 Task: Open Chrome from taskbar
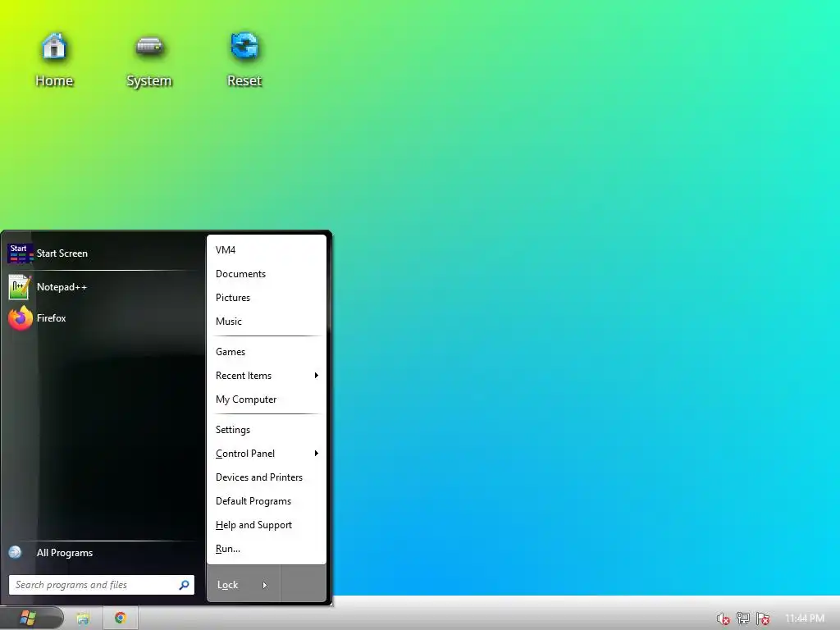121,619
